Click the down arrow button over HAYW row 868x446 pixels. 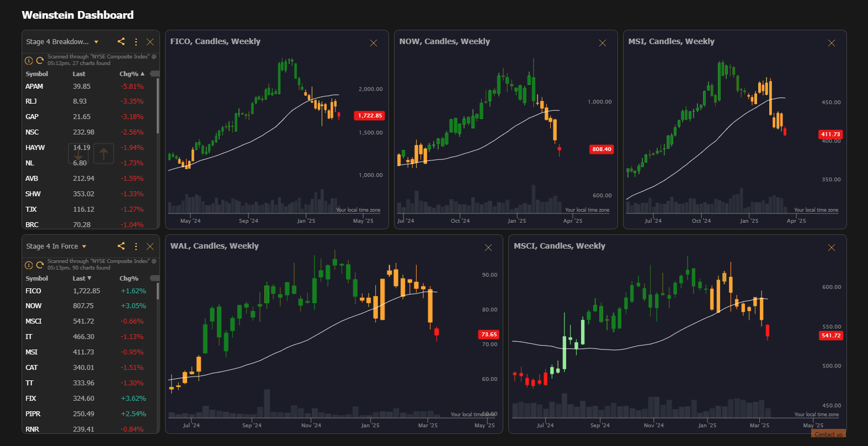78,154
